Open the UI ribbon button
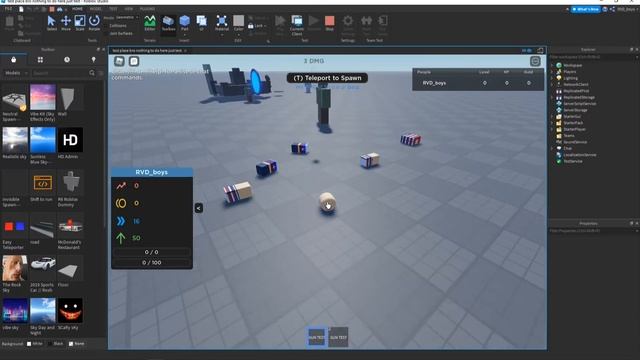 [201, 23]
